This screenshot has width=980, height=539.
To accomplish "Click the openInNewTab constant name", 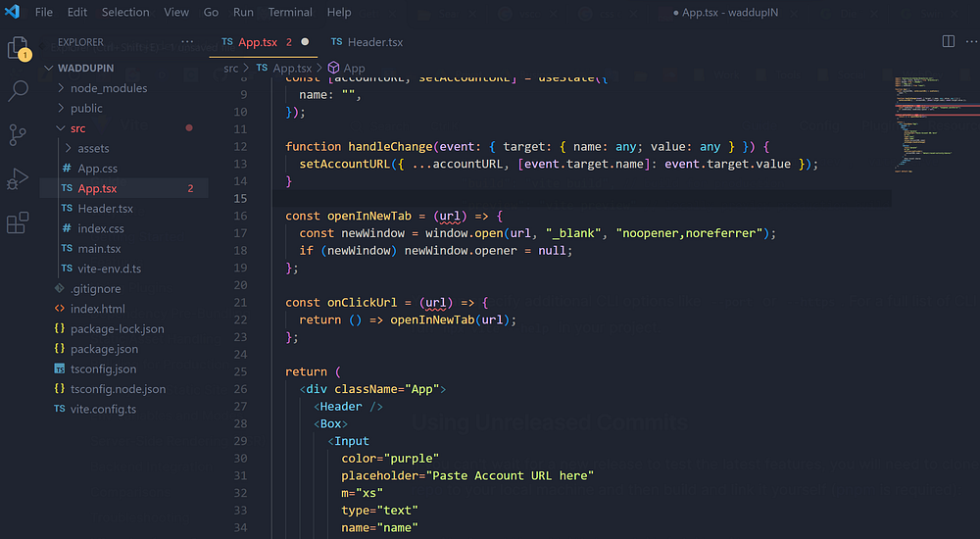I will (369, 216).
